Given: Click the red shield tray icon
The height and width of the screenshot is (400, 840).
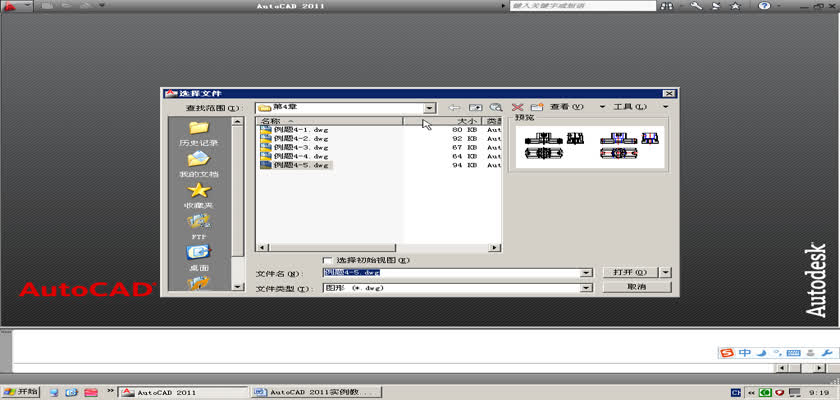Looking at the screenshot, I should (x=781, y=393).
